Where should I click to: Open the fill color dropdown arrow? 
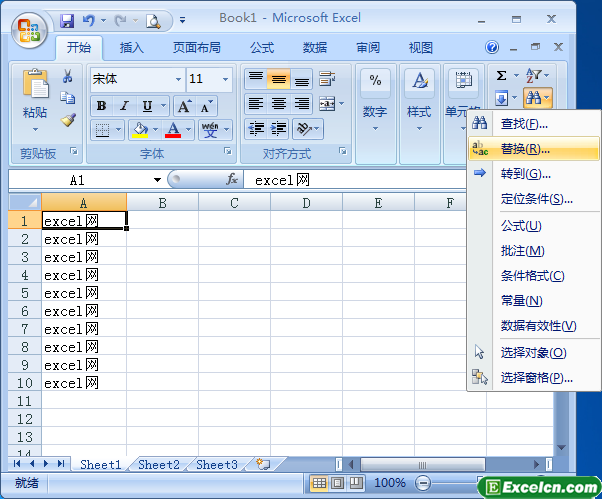click(155, 130)
